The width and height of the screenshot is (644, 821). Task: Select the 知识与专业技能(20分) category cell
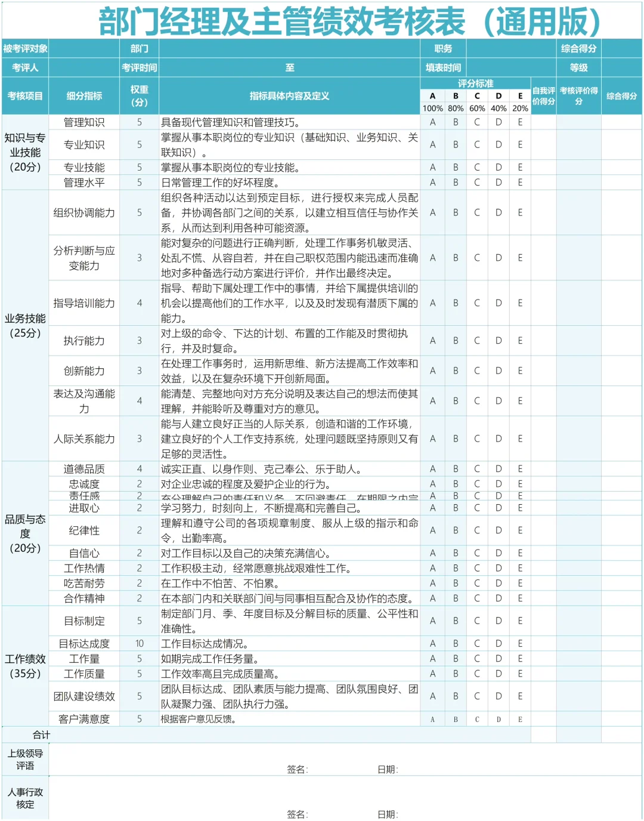pyautogui.click(x=25, y=152)
